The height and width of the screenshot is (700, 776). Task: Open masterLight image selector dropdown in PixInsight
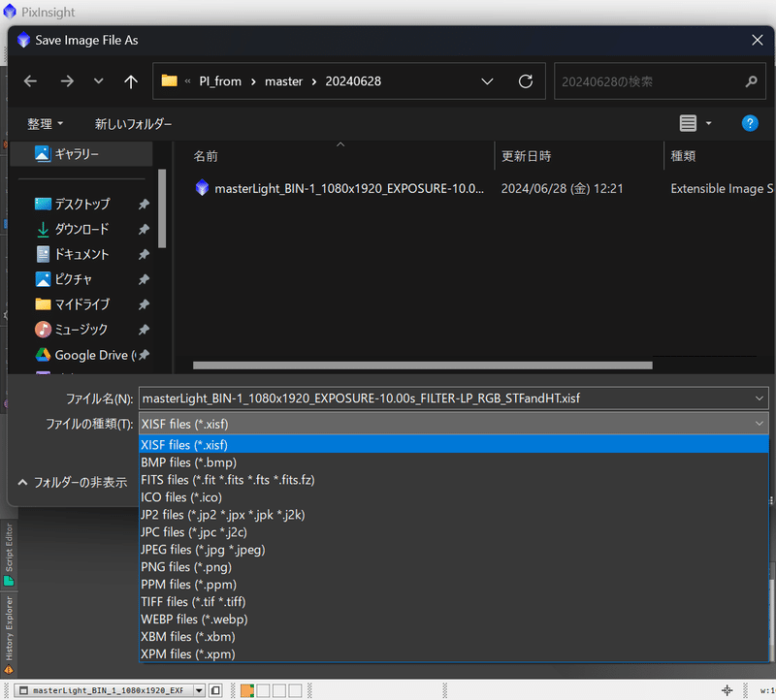pos(199,690)
